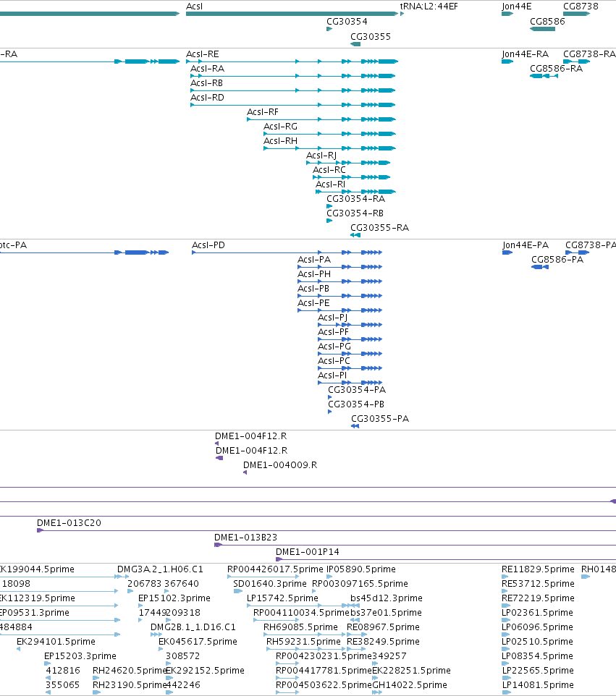Image resolution: width=616 pixels, height=696 pixels.
Task: Click transcript Acsl-RI label
Action: pos(330,184)
